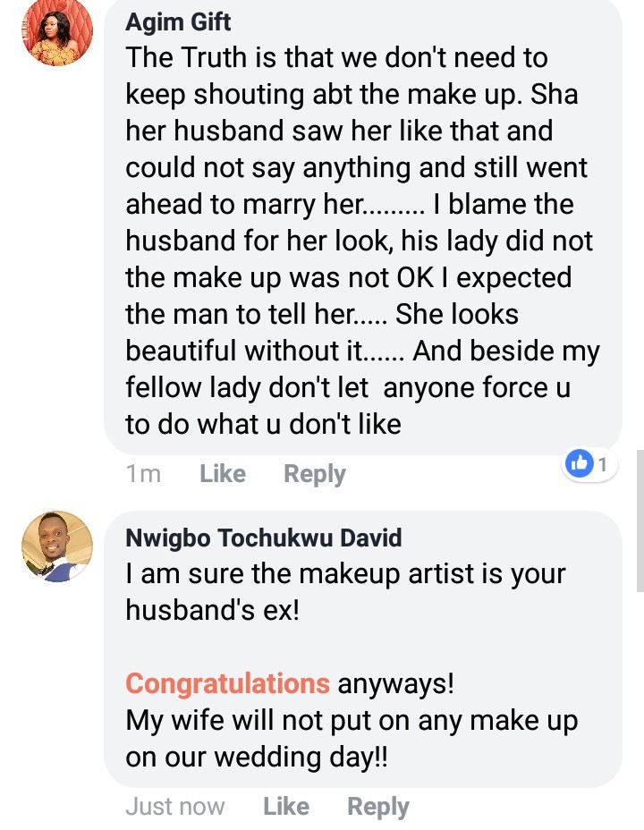Click the scrollbar handle on the right edge
Viewport: 644px width, 830px height.
pyautogui.click(x=639, y=519)
